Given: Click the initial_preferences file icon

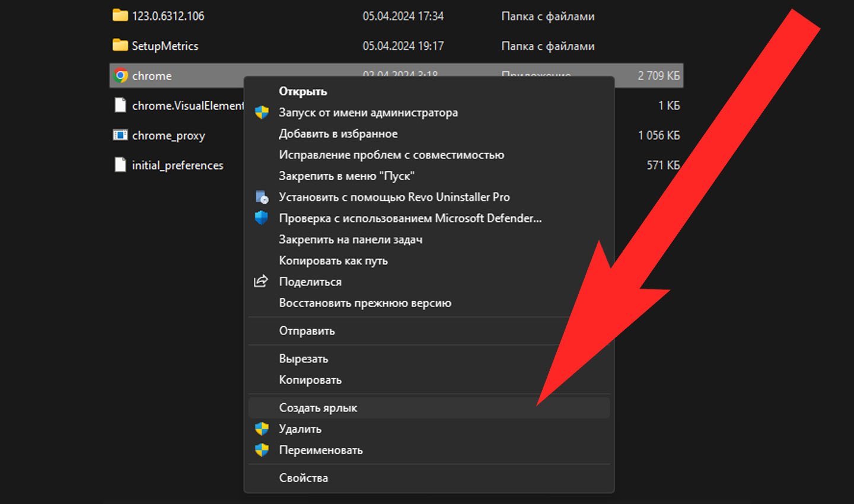Looking at the screenshot, I should click(120, 165).
